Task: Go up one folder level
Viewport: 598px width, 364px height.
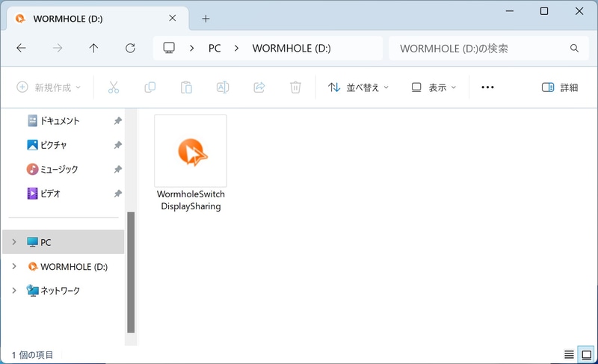Action: click(93, 48)
